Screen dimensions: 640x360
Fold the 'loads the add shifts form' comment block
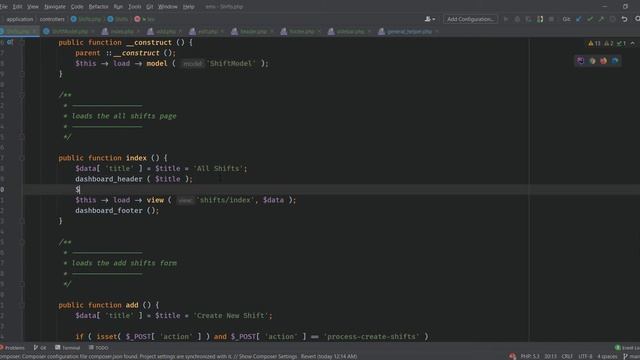click(x=22, y=242)
